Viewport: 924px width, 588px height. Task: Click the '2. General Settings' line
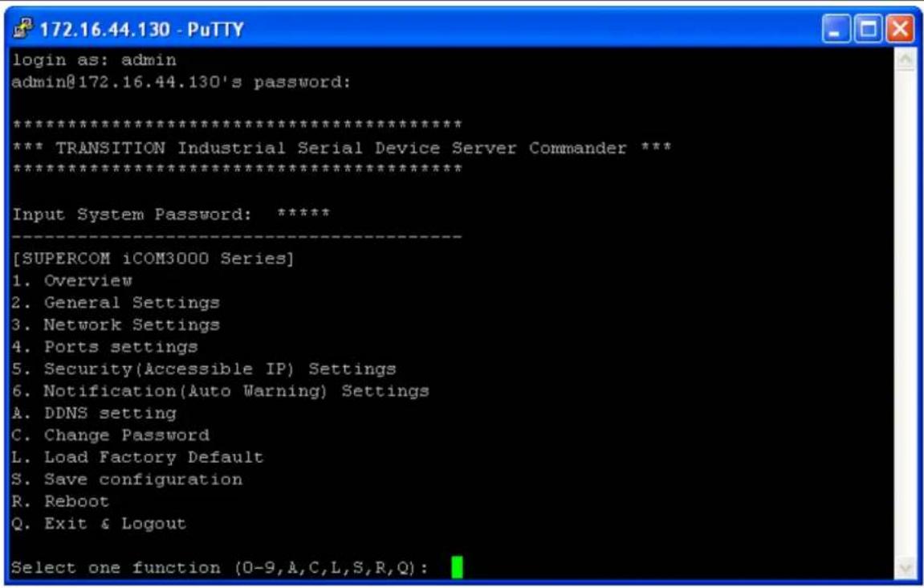(x=116, y=303)
